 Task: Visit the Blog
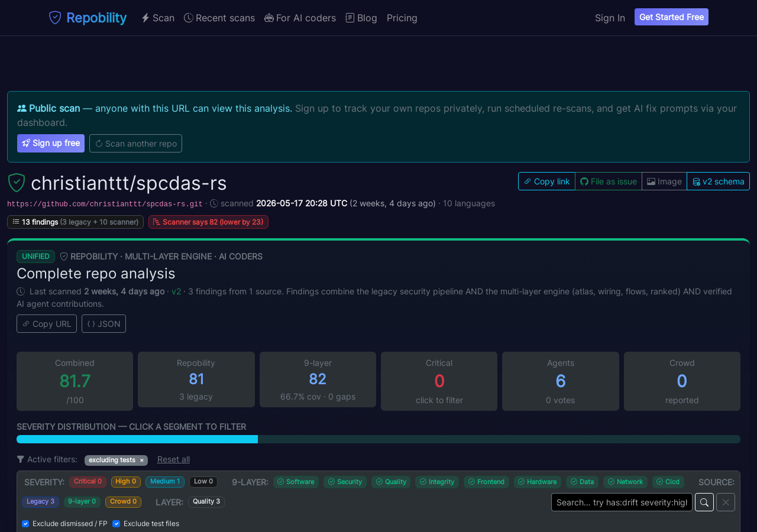click(x=361, y=18)
